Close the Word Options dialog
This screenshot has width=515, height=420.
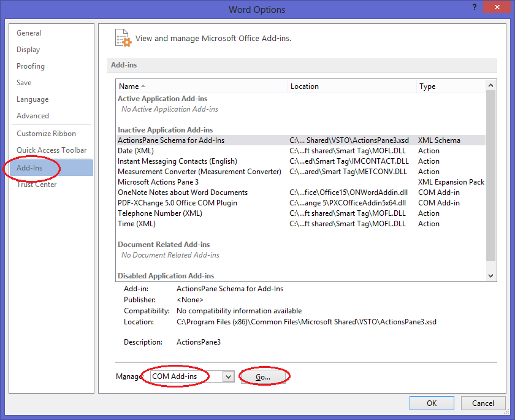tap(497, 7)
